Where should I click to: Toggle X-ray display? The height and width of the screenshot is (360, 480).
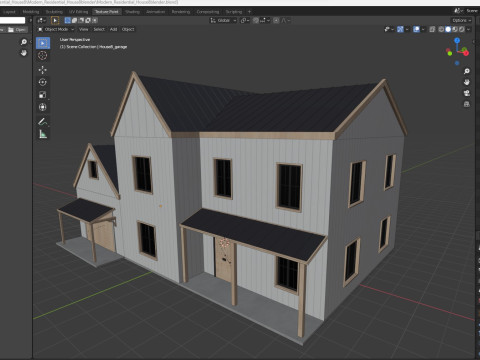point(432,29)
